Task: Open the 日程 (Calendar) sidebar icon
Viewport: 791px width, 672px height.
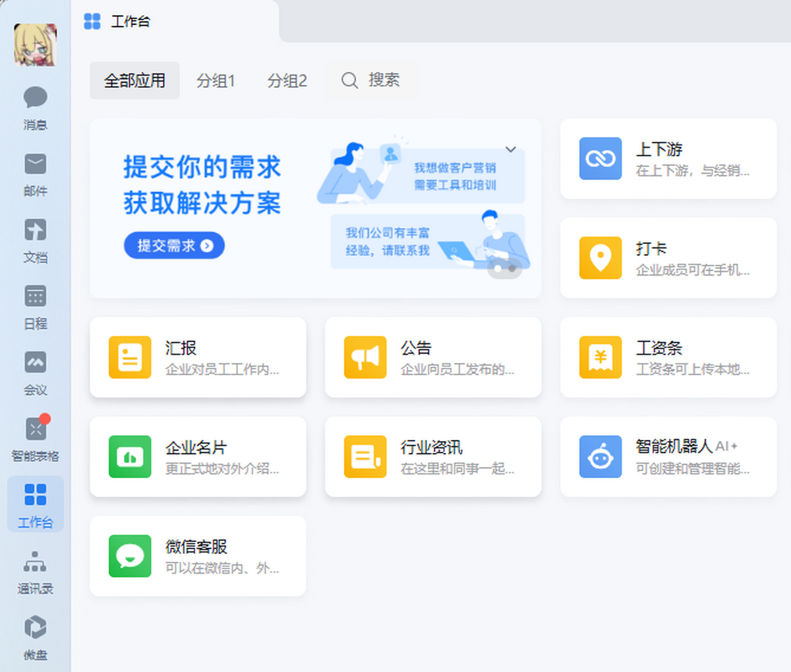Action: (35, 305)
